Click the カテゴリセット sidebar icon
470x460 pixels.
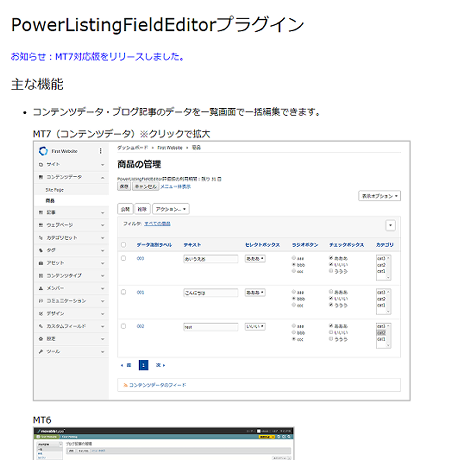tap(41, 238)
